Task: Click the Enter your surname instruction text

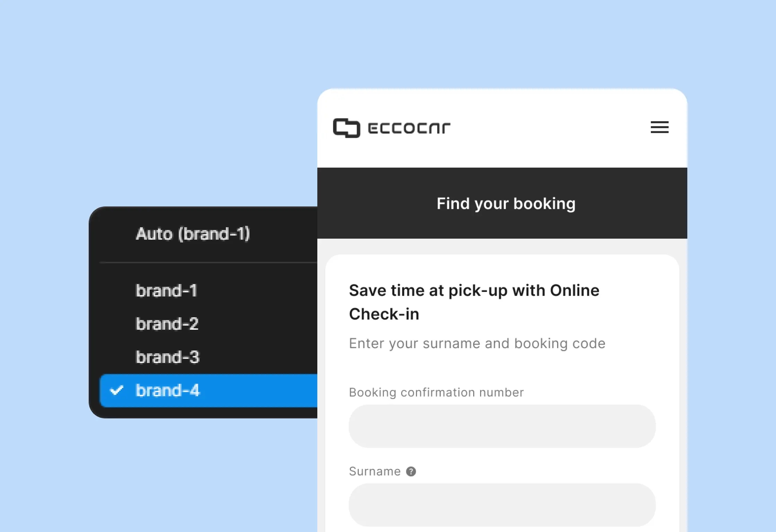Action: click(x=477, y=344)
